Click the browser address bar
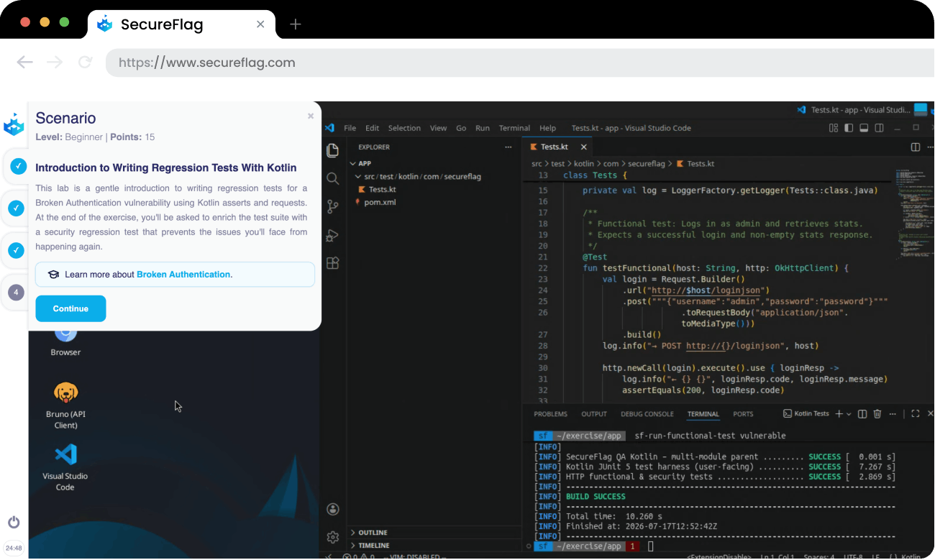The width and height of the screenshot is (935, 560). tap(519, 63)
